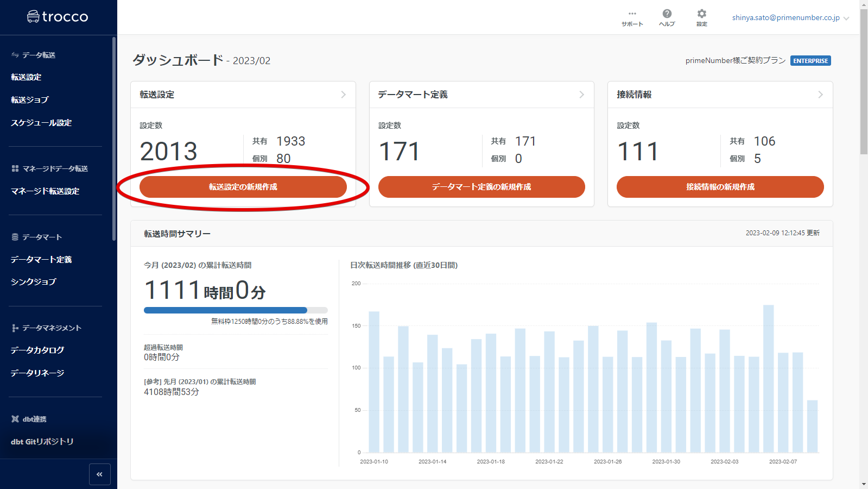Click the マネージドデータ転送 grid icon
This screenshot has height=489, width=868.
click(15, 168)
